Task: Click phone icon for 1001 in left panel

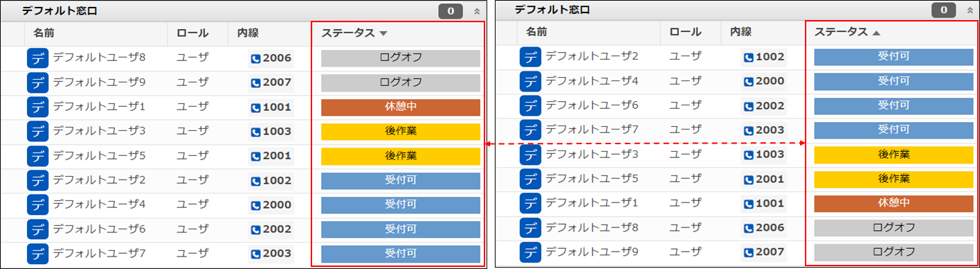Action: tap(255, 108)
